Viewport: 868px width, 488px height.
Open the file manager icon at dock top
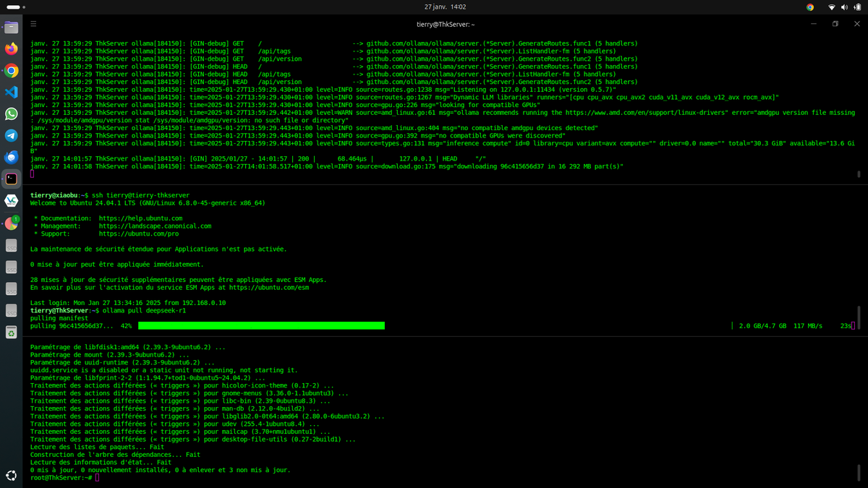pos(10,27)
